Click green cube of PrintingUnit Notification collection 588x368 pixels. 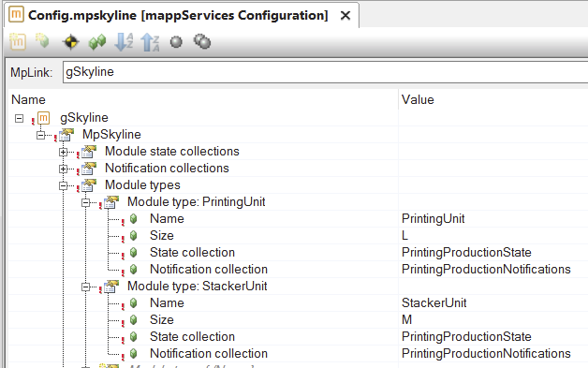[134, 270]
